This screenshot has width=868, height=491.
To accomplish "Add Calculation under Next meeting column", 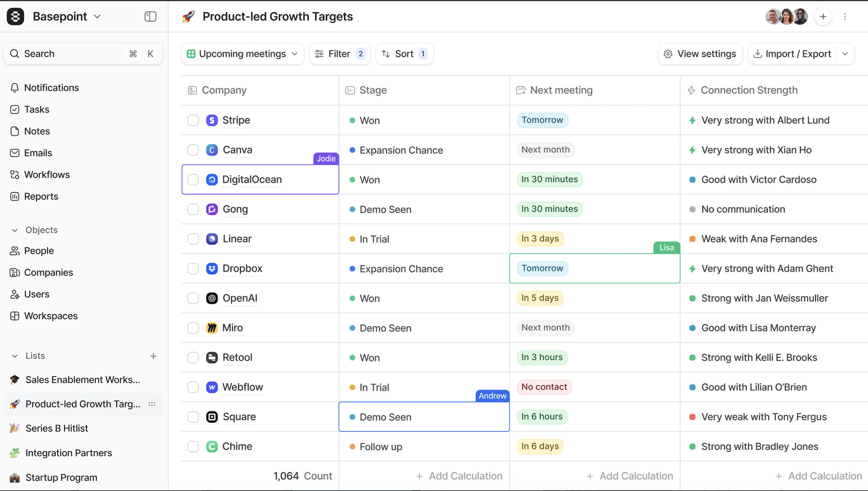I will click(630, 476).
